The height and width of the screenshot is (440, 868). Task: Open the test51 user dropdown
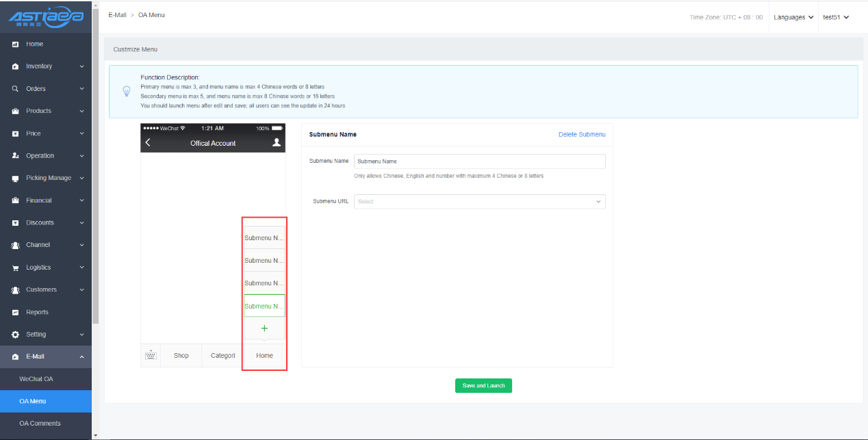(835, 17)
